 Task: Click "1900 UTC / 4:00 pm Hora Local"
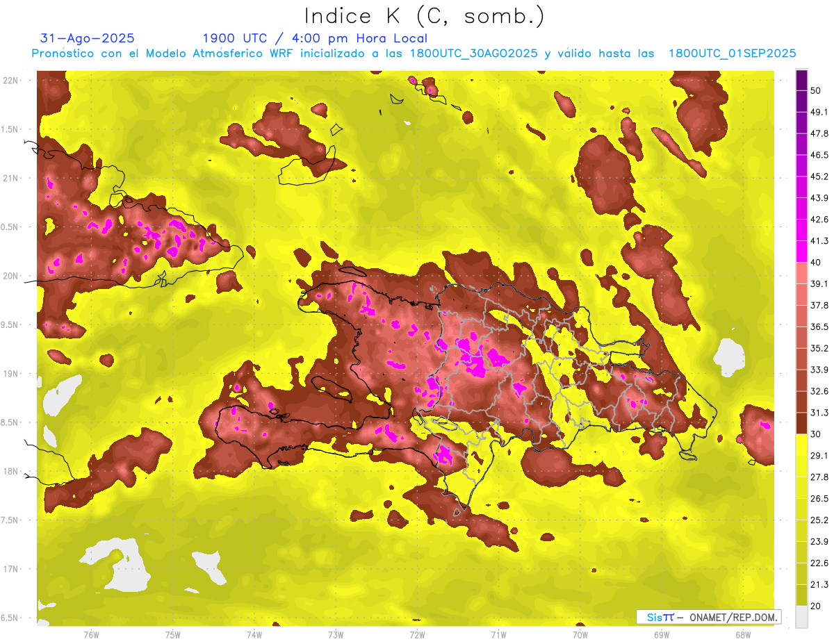coord(315,38)
